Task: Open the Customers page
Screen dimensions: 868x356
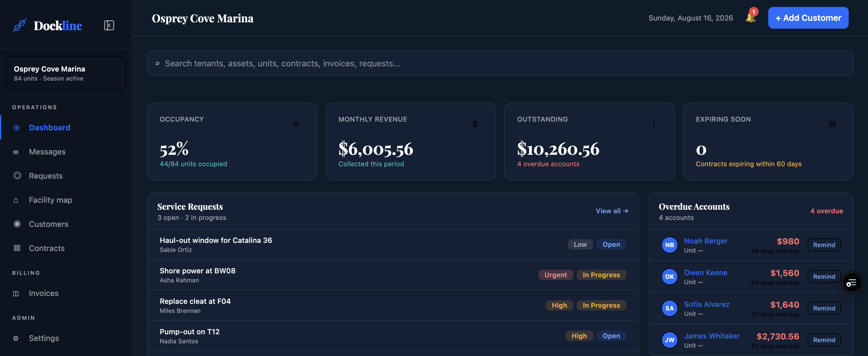Action: [66, 224]
